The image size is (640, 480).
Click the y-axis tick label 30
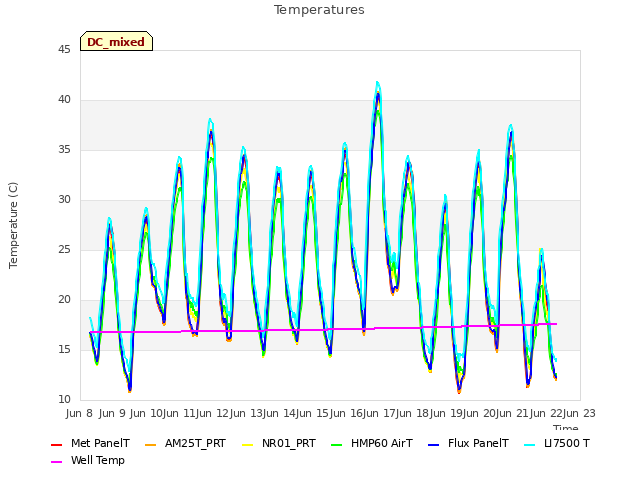point(64,200)
